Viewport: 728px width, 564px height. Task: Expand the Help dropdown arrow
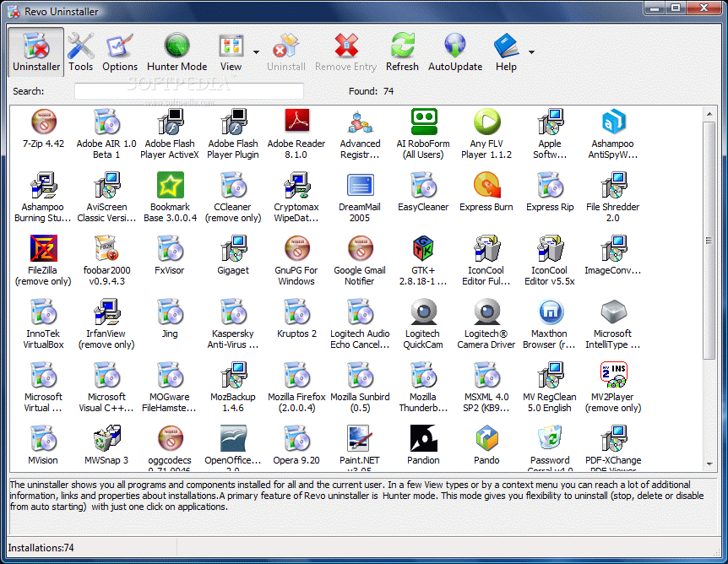(x=531, y=52)
